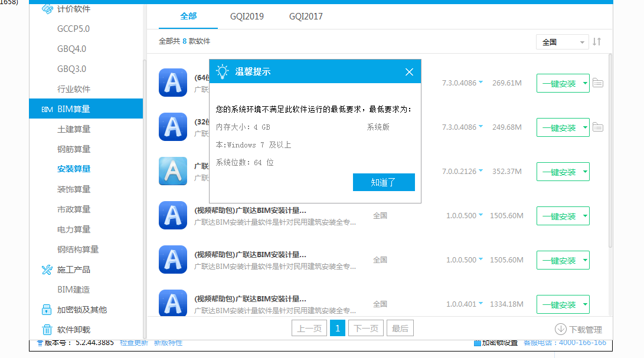Click the app icon in the 1334.18M row

pyautogui.click(x=173, y=303)
